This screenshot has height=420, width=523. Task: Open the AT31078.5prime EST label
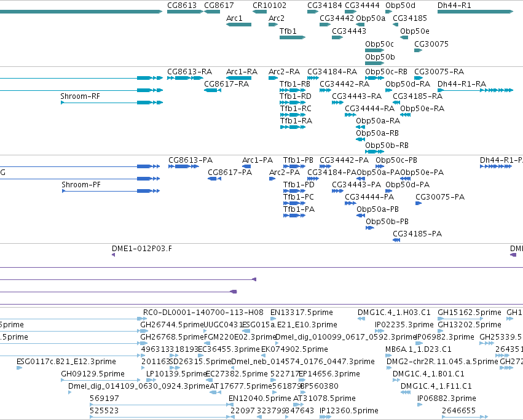[x=324, y=399]
